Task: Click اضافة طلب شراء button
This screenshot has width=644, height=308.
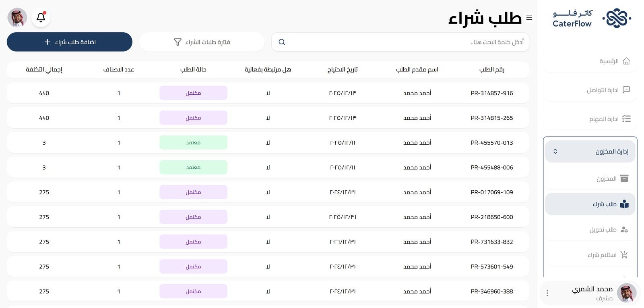Action: tap(70, 42)
